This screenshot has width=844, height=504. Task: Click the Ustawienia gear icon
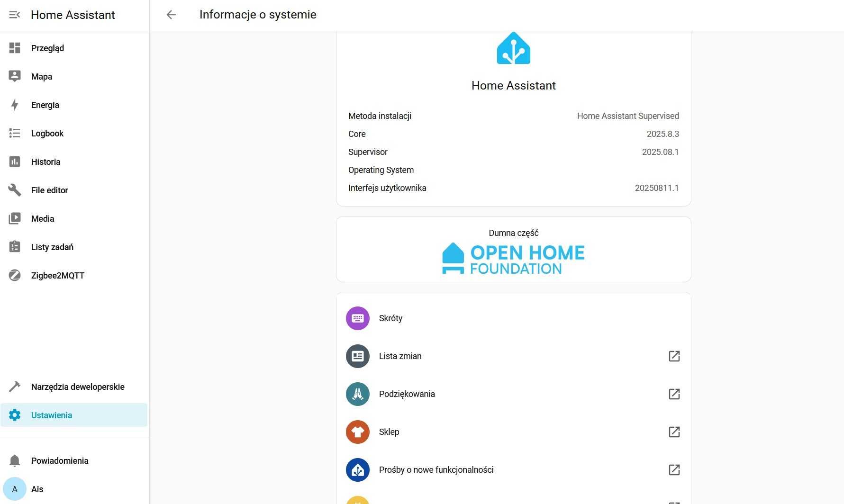tap(15, 415)
